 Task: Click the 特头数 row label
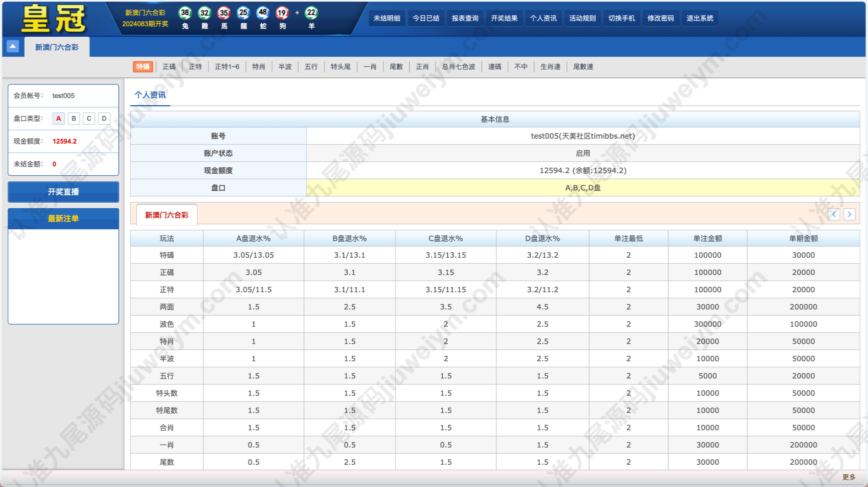point(167,393)
